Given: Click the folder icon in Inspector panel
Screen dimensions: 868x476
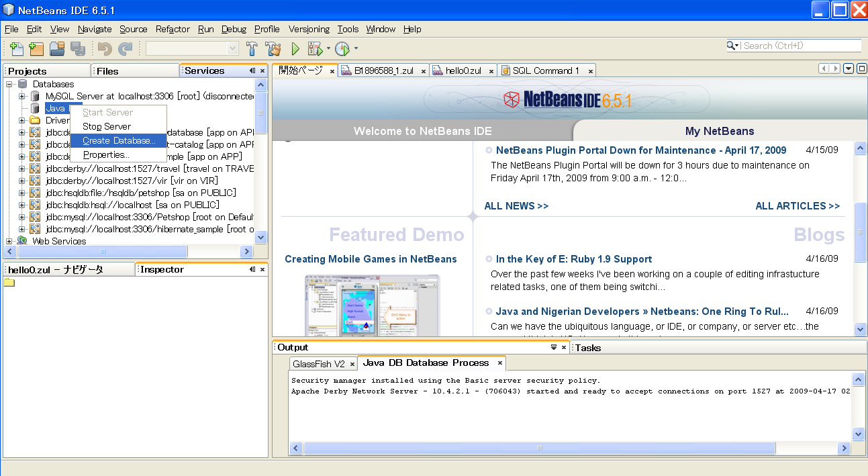Looking at the screenshot, I should click(9, 282).
